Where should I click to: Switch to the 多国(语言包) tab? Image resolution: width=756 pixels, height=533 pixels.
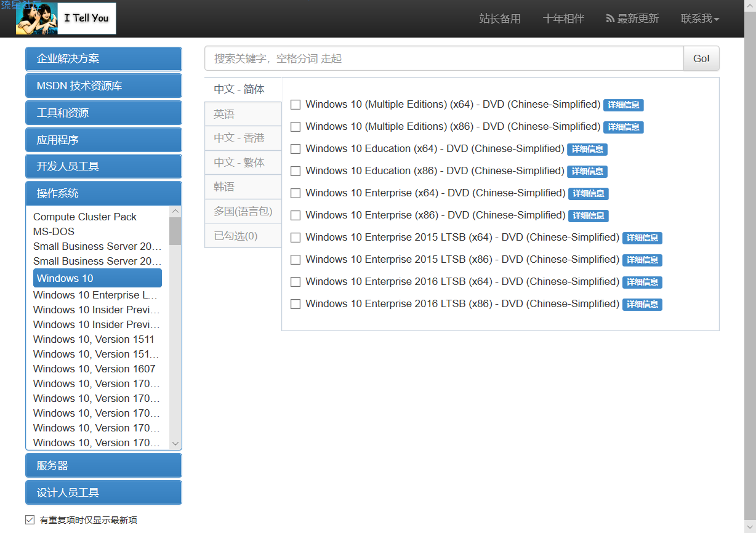[x=243, y=211]
